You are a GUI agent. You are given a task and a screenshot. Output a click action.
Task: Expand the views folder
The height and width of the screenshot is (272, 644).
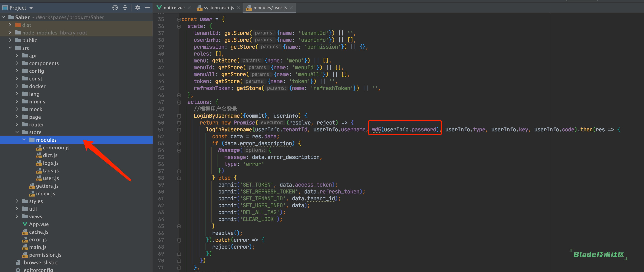pyautogui.click(x=17, y=216)
